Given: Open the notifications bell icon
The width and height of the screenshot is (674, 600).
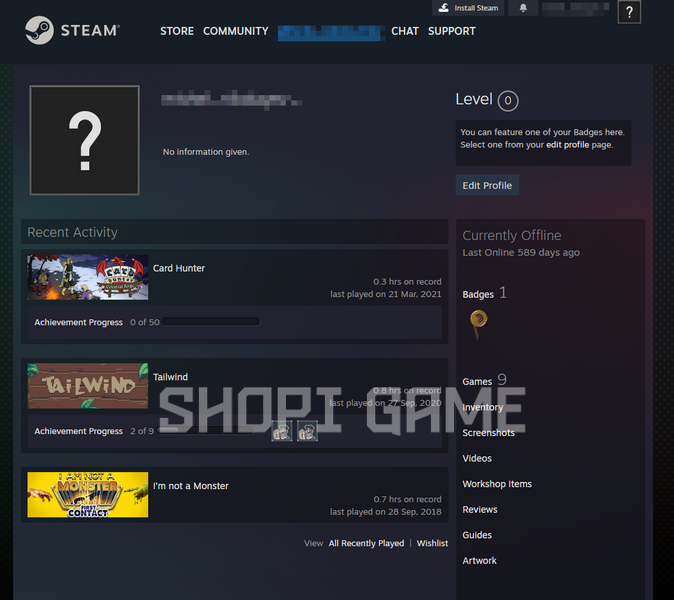Looking at the screenshot, I should (x=523, y=8).
